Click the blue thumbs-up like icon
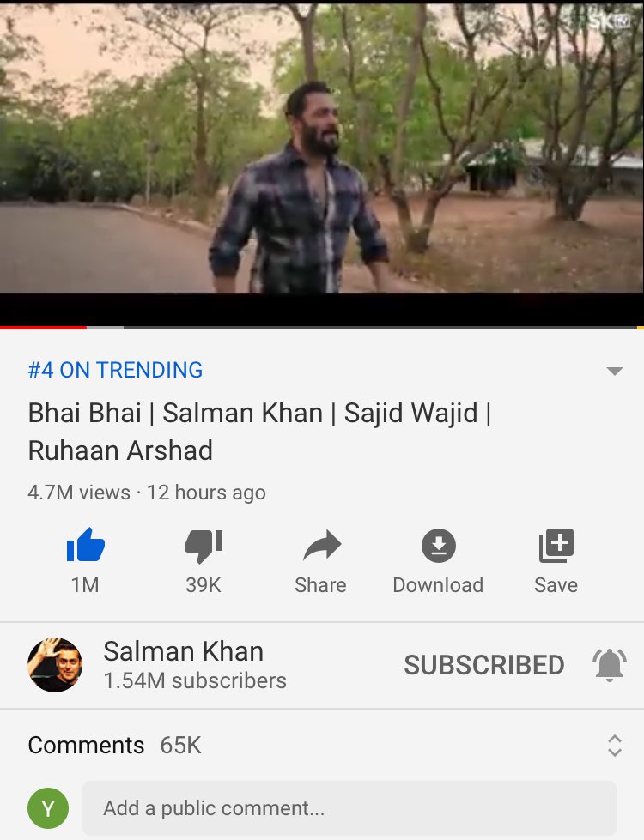This screenshot has height=840, width=644. point(85,545)
